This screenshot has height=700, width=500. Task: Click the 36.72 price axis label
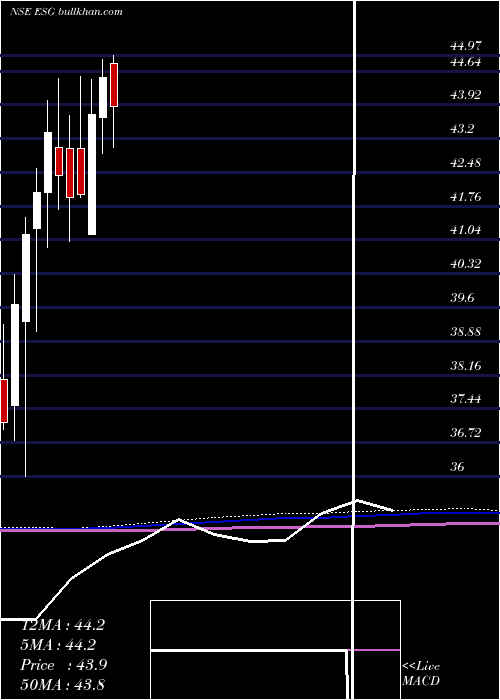(x=466, y=433)
